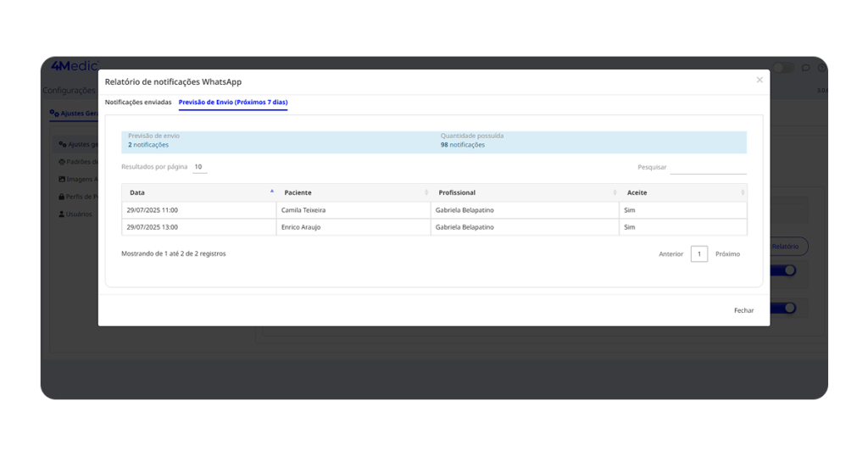The image size is (868, 456).
Task: Click Gabriela Belapatino in Enrico Araujo row
Action: click(x=525, y=227)
